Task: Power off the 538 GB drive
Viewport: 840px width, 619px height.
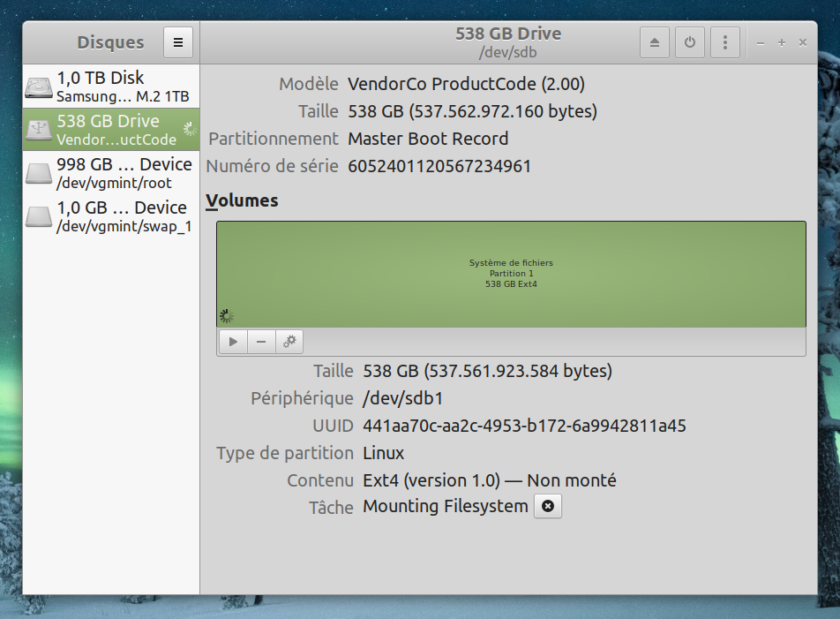Action: [689, 42]
